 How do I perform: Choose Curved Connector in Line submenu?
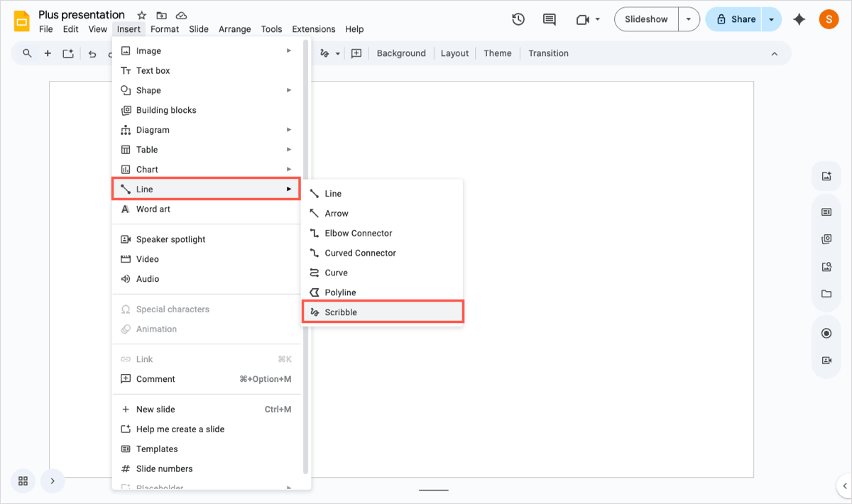pyautogui.click(x=360, y=253)
